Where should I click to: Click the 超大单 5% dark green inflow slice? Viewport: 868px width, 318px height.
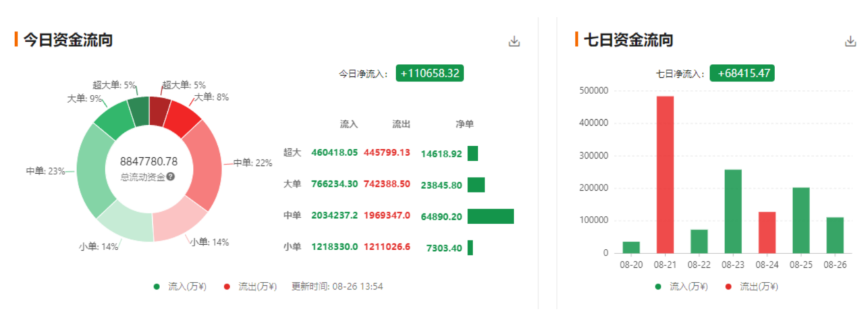(x=139, y=112)
